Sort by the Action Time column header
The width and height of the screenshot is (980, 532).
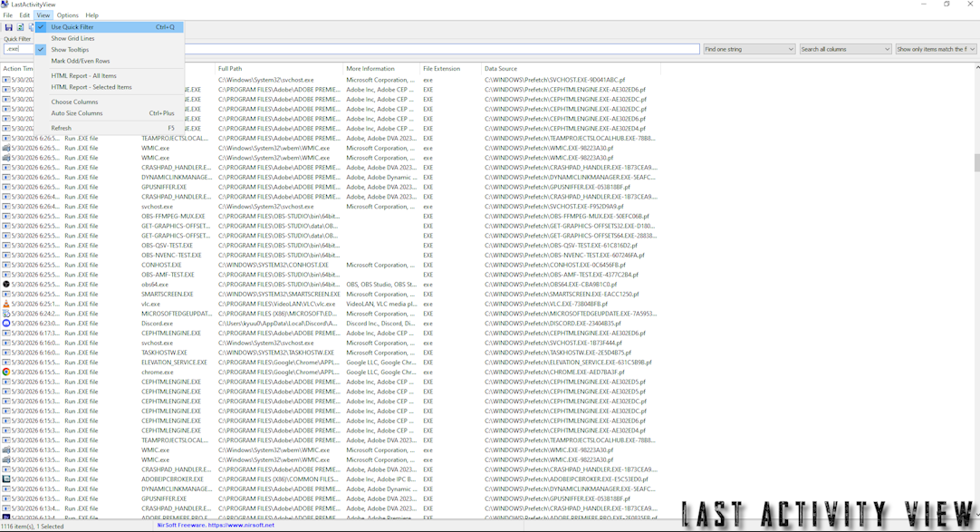coord(17,69)
